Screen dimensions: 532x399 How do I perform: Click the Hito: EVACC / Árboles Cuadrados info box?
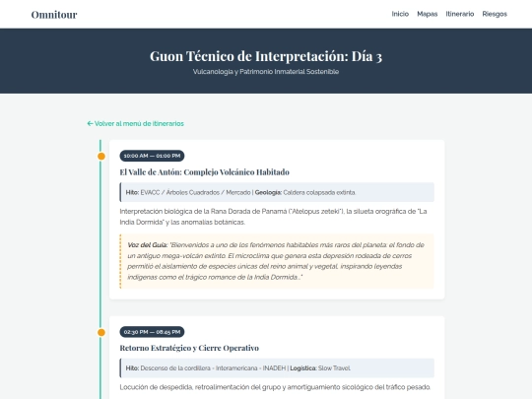pos(277,192)
